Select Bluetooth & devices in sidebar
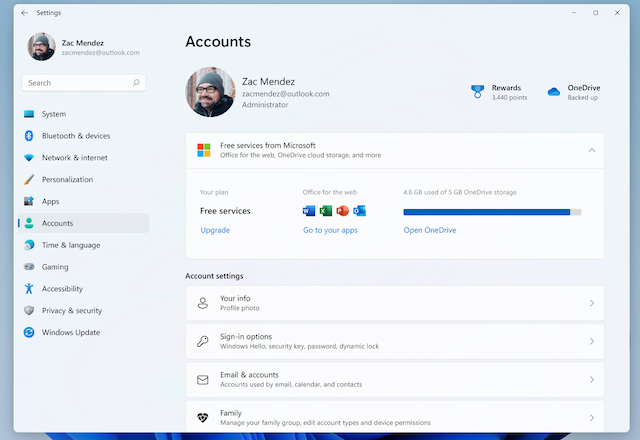The width and height of the screenshot is (640, 440). tap(76, 136)
